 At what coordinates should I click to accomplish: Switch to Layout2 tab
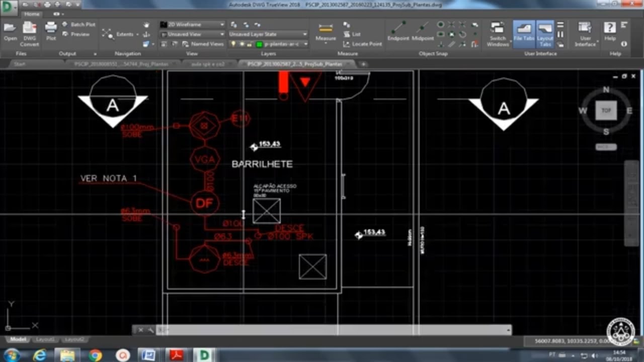tap(74, 339)
